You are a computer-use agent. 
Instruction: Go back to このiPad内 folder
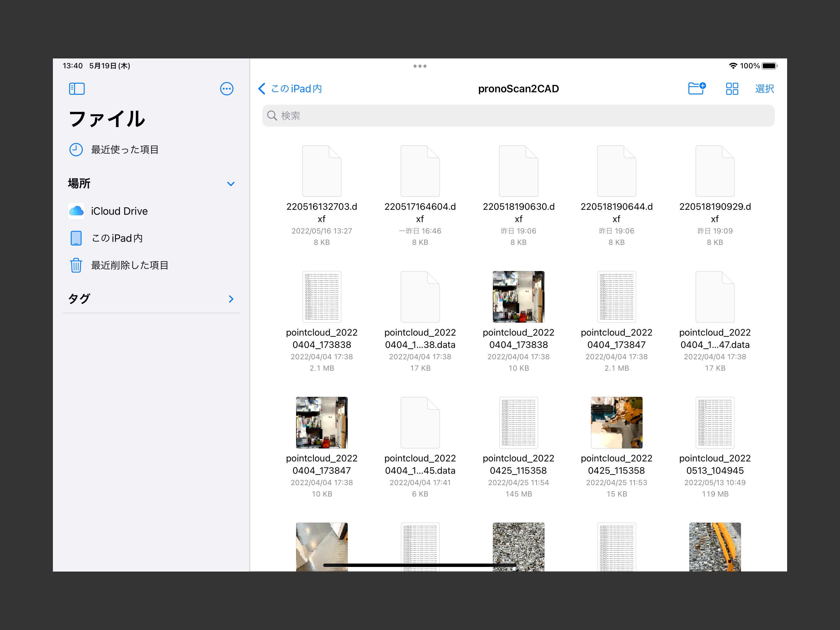point(290,89)
